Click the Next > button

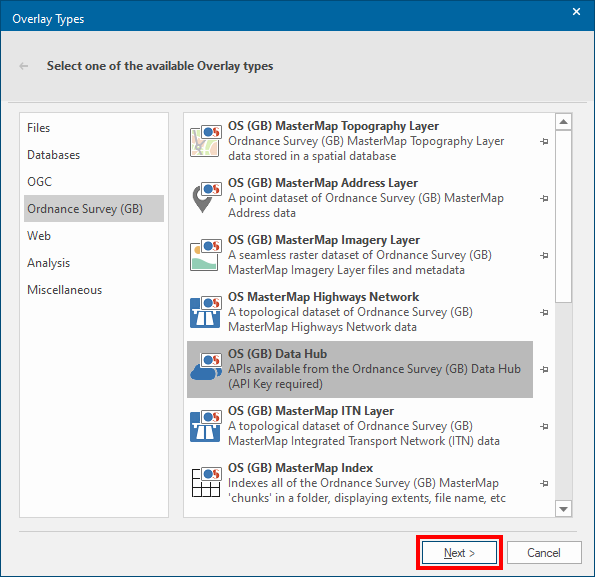pos(459,553)
